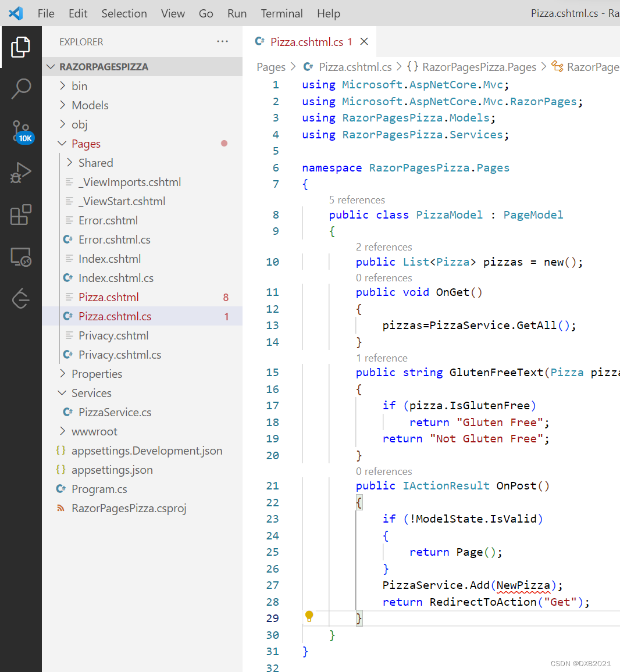
Task: Collapse the Services folder
Action: click(x=91, y=393)
